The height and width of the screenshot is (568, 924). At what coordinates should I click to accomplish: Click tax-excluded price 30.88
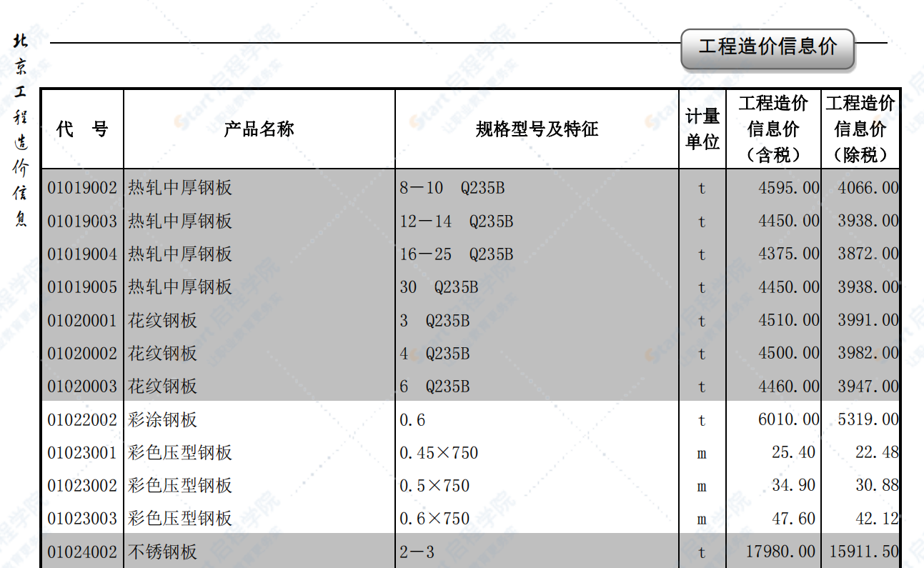(x=877, y=486)
